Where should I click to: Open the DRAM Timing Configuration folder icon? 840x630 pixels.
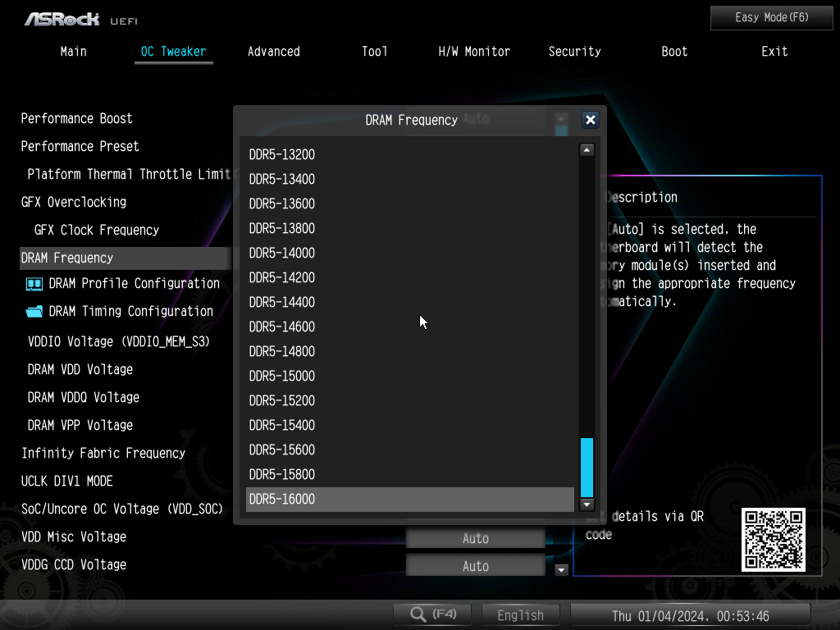coord(34,312)
